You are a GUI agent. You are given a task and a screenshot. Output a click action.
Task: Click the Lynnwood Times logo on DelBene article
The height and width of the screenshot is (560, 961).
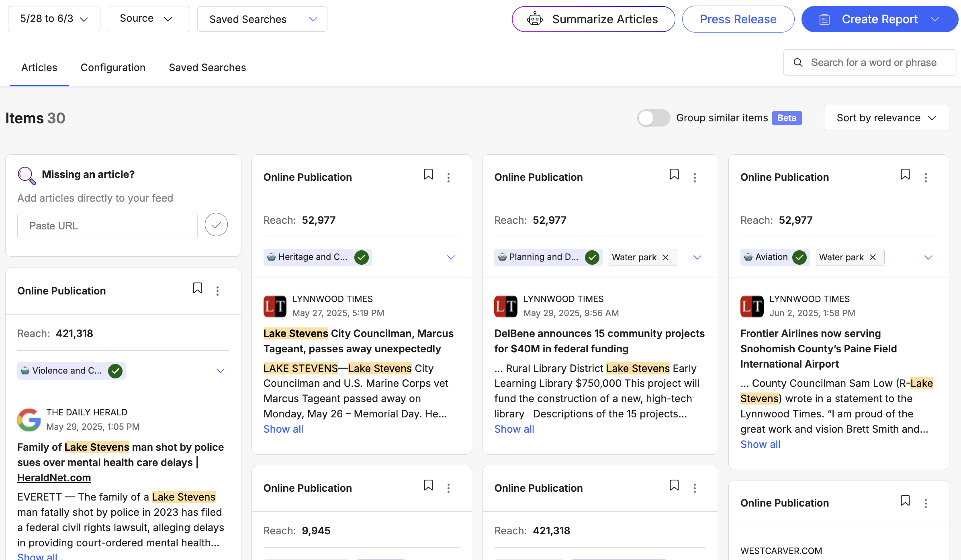506,306
